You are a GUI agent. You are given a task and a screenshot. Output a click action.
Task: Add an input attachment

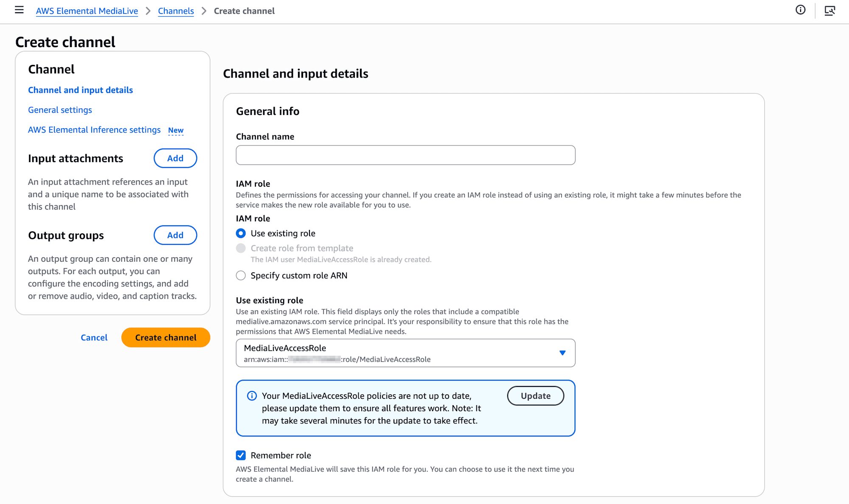[x=175, y=158]
